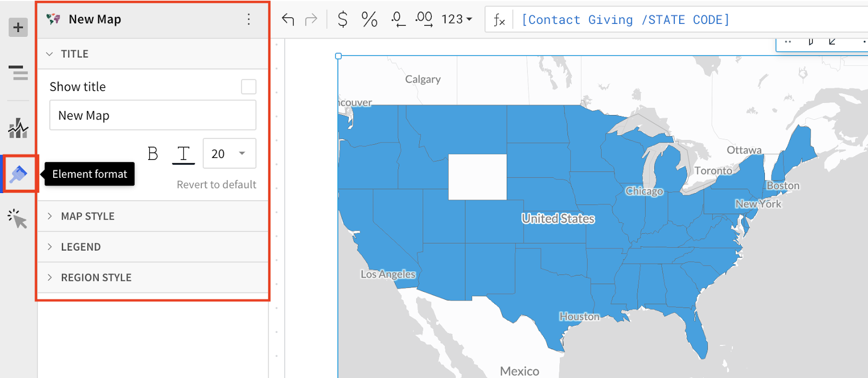Click the undo arrow
Screen dimensions: 868x378
tap(288, 20)
